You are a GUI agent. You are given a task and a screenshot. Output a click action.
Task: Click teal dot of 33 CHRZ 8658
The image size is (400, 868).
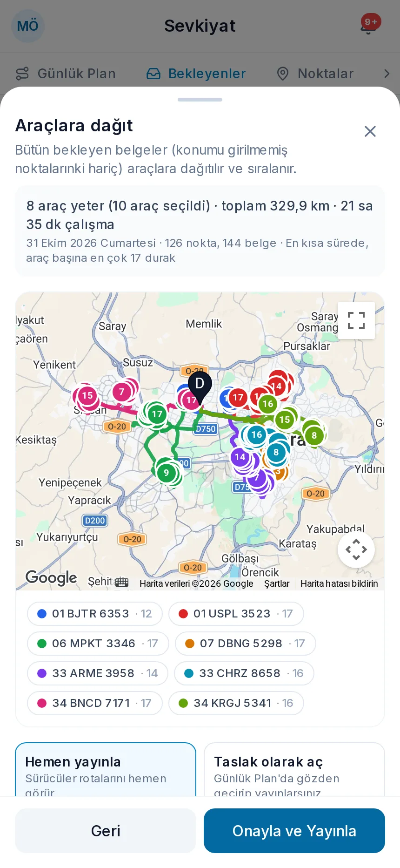pyautogui.click(x=189, y=673)
